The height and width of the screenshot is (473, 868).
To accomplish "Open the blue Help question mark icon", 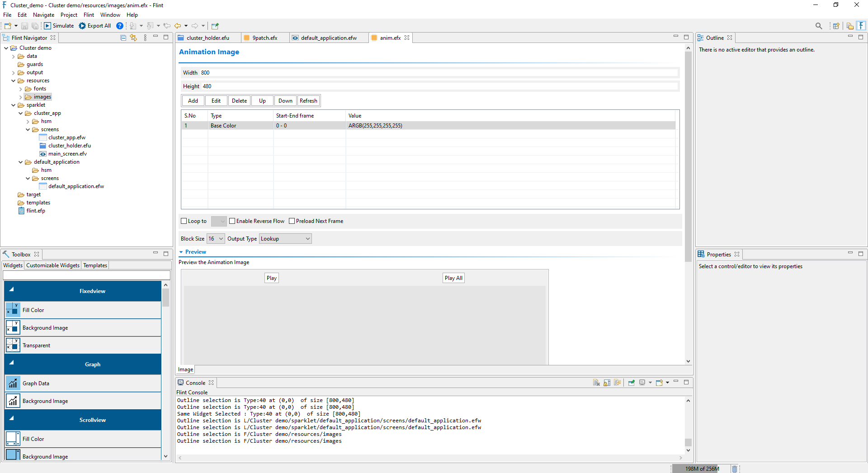I will click(x=119, y=26).
